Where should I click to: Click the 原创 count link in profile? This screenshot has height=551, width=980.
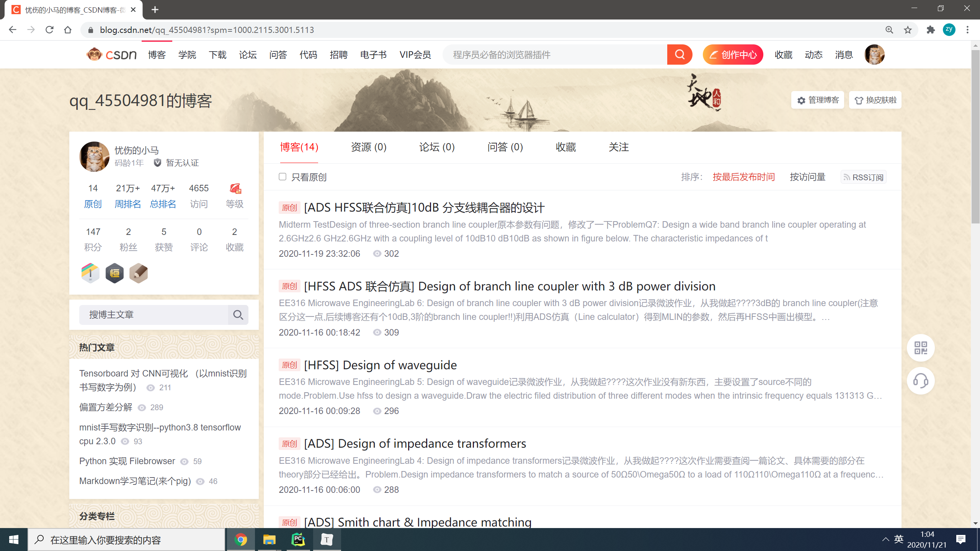pos(93,204)
